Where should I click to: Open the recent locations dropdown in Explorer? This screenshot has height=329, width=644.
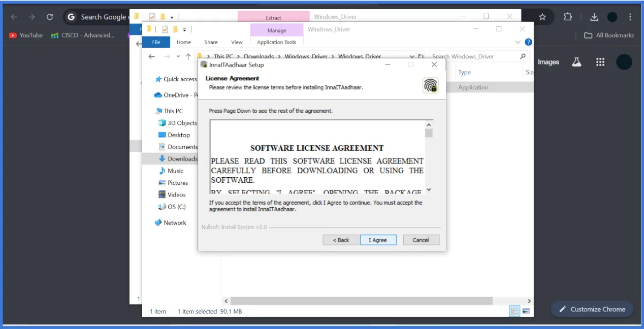(178, 57)
